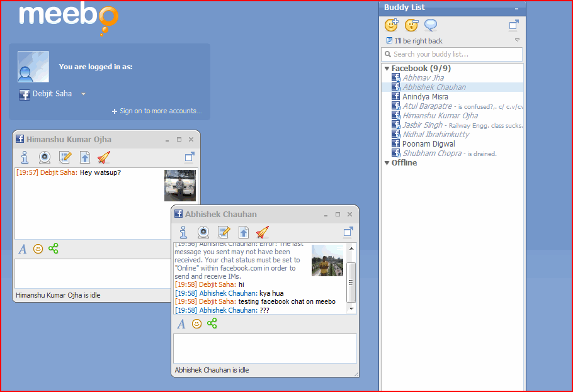573x392 pixels.
Task: Click the user avatar in logged-in panel
Action: (33, 67)
